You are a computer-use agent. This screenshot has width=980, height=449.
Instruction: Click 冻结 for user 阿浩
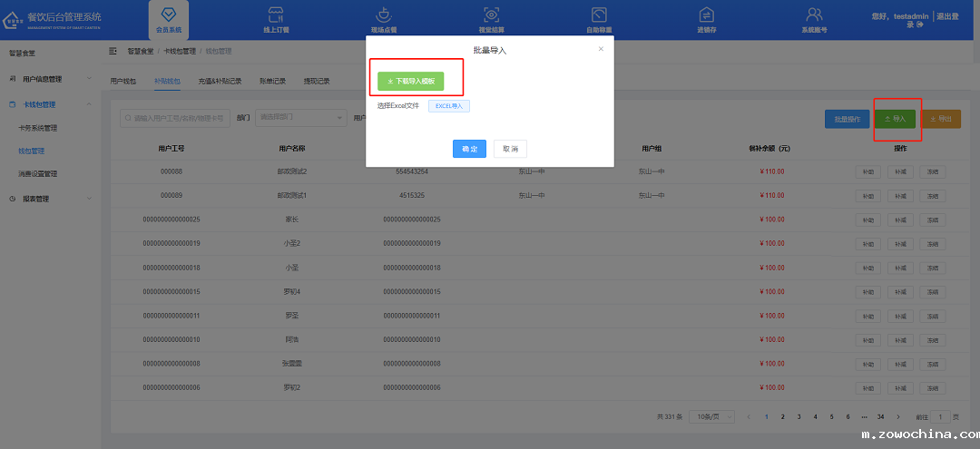pyautogui.click(x=933, y=340)
